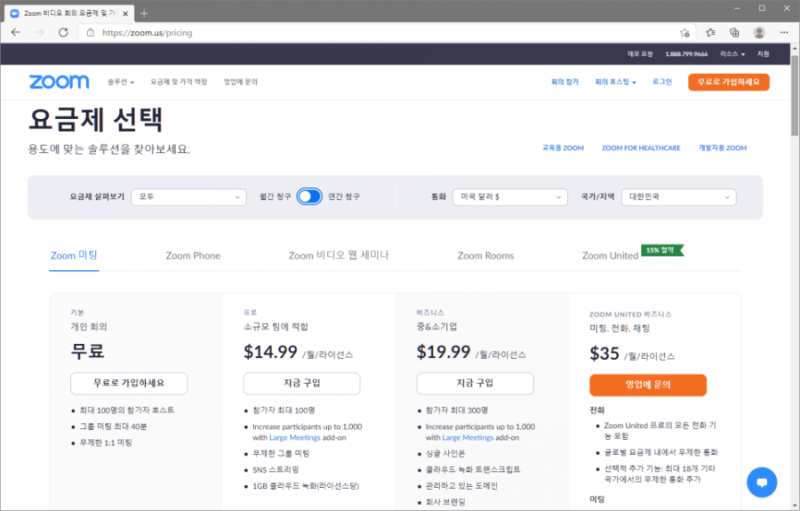
Task: Expand the 솔루션 menu in the navigation
Action: (120, 82)
